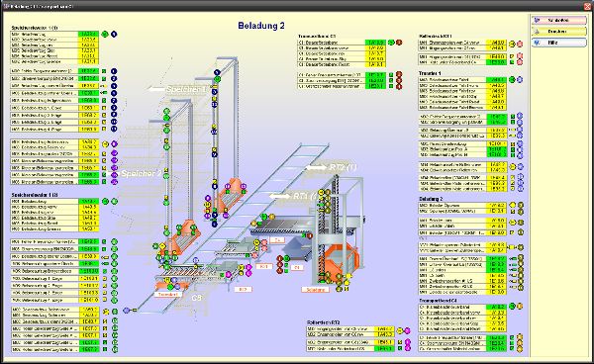Click the Transfer1 label box in the diagram

click(168, 294)
